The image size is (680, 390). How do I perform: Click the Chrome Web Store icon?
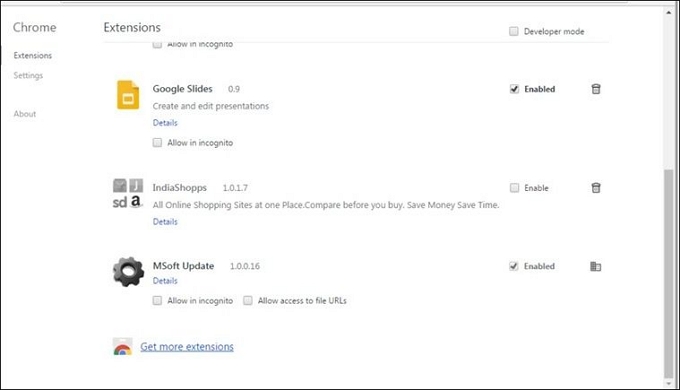(x=123, y=347)
